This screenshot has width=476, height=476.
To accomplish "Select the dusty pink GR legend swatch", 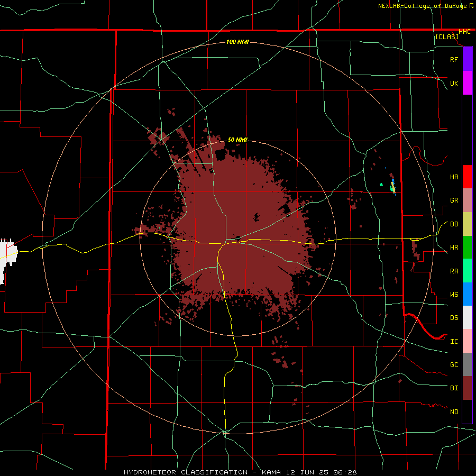I will click(467, 200).
